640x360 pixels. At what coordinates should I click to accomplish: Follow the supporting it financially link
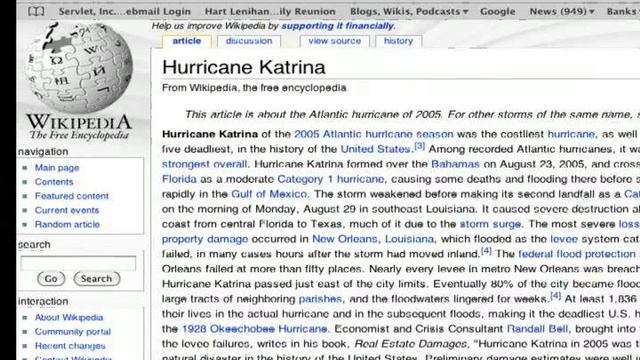point(338,26)
